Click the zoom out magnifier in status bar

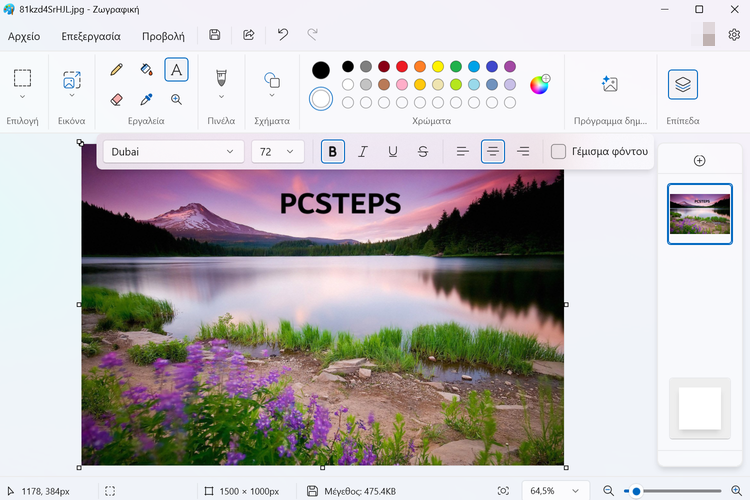608,491
